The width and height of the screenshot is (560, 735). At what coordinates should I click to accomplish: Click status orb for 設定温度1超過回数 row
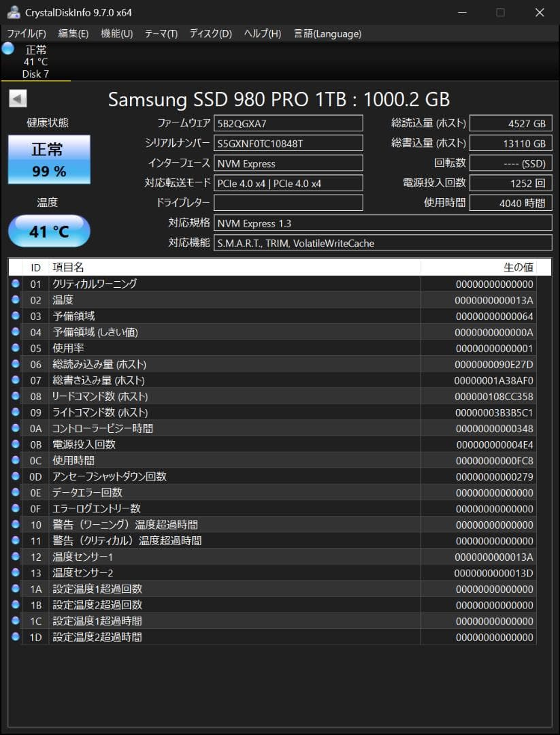click(16, 588)
